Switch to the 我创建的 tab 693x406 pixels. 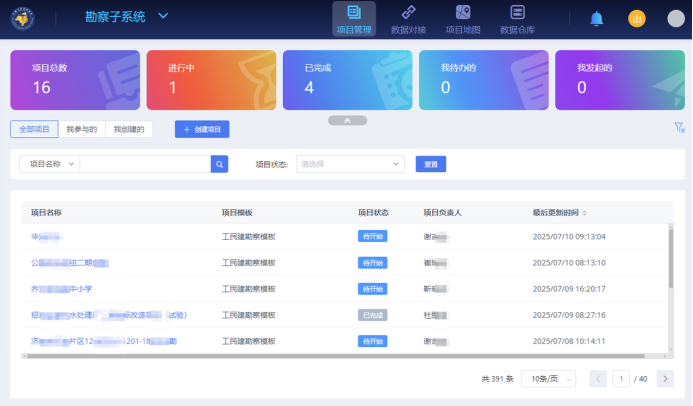click(129, 129)
